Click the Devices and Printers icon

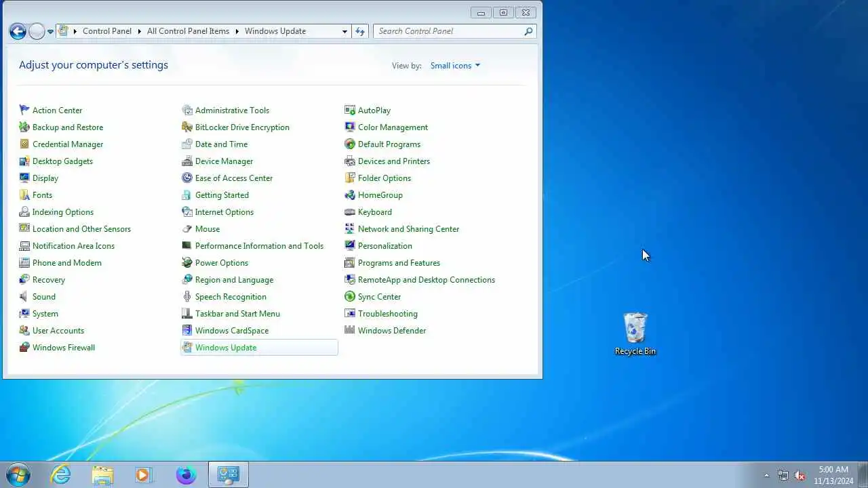[350, 161]
